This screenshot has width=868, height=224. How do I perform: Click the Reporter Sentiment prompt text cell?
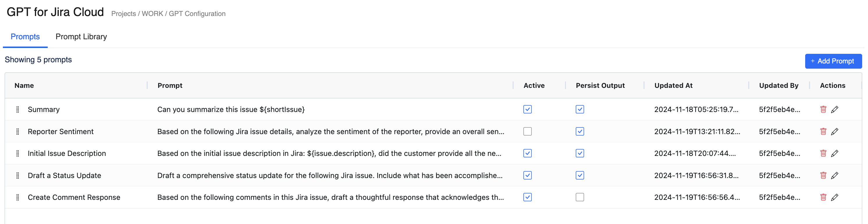(x=330, y=132)
